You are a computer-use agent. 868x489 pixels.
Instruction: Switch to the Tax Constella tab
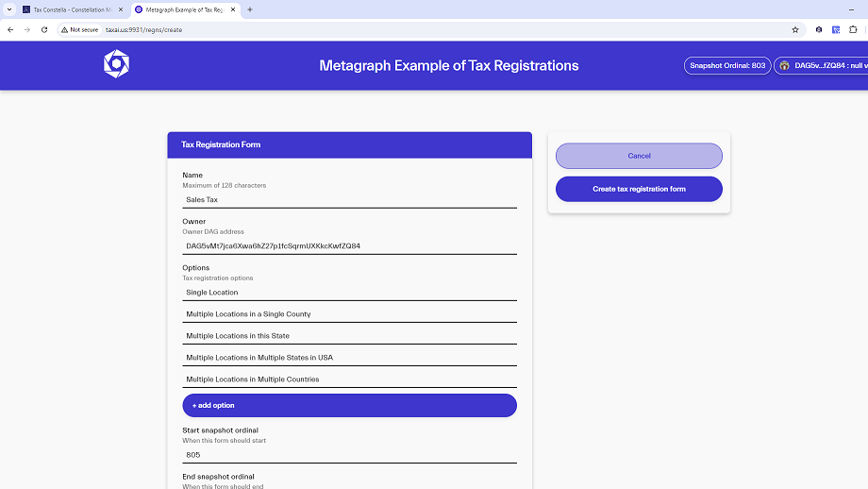73,9
